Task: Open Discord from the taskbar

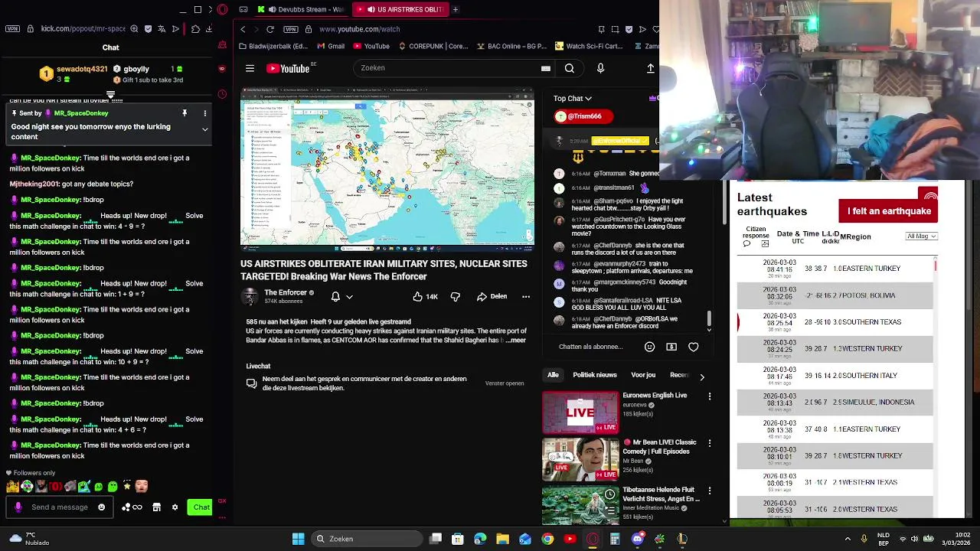Action: click(x=637, y=539)
